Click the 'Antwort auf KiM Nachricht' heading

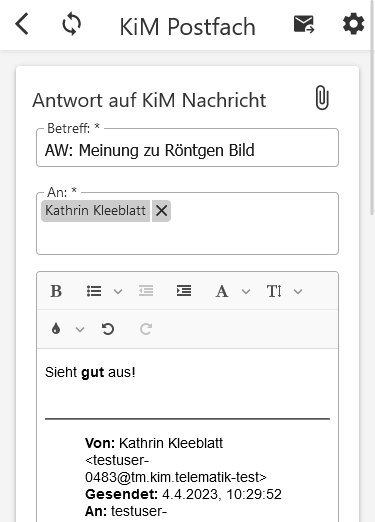[149, 100]
